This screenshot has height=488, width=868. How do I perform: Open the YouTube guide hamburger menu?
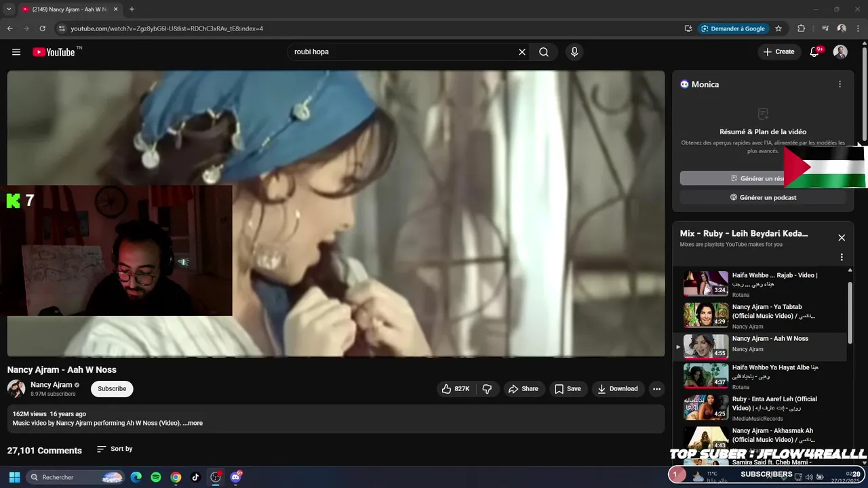pyautogui.click(x=16, y=52)
